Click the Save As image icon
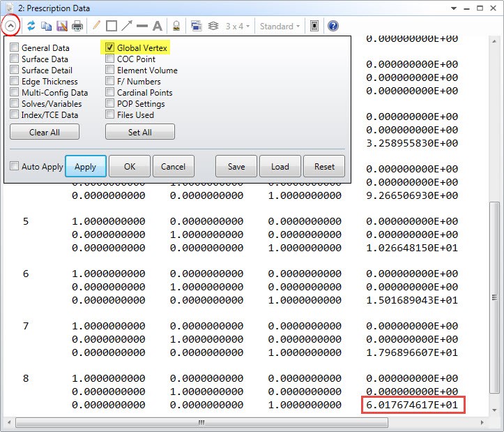The image size is (504, 432). pos(62,26)
